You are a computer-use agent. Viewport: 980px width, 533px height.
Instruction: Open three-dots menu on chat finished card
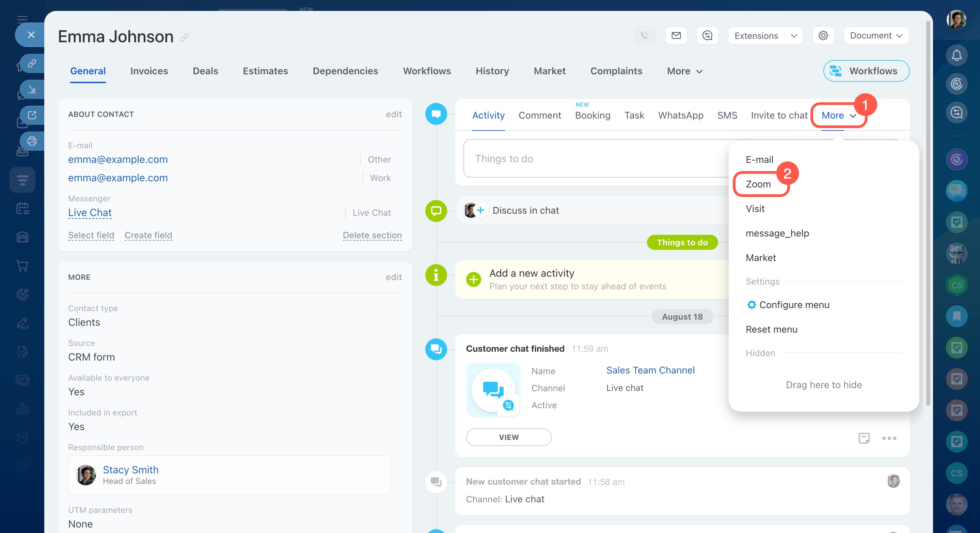pos(889,438)
